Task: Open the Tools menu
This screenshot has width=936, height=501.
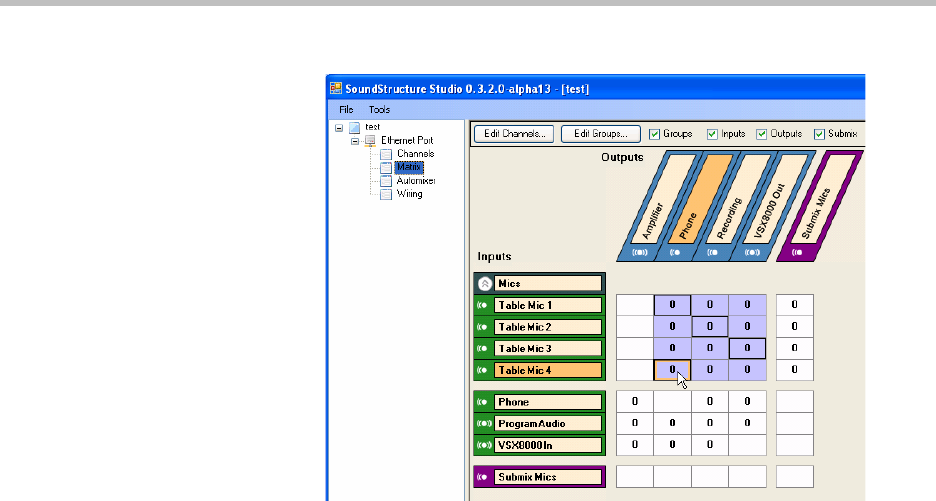Action: click(379, 109)
